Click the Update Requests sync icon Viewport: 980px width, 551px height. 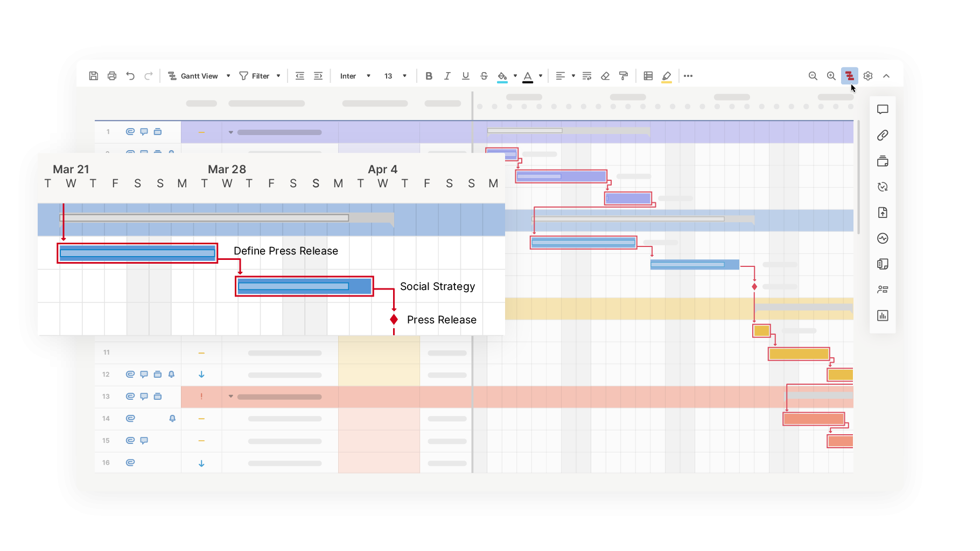click(883, 187)
